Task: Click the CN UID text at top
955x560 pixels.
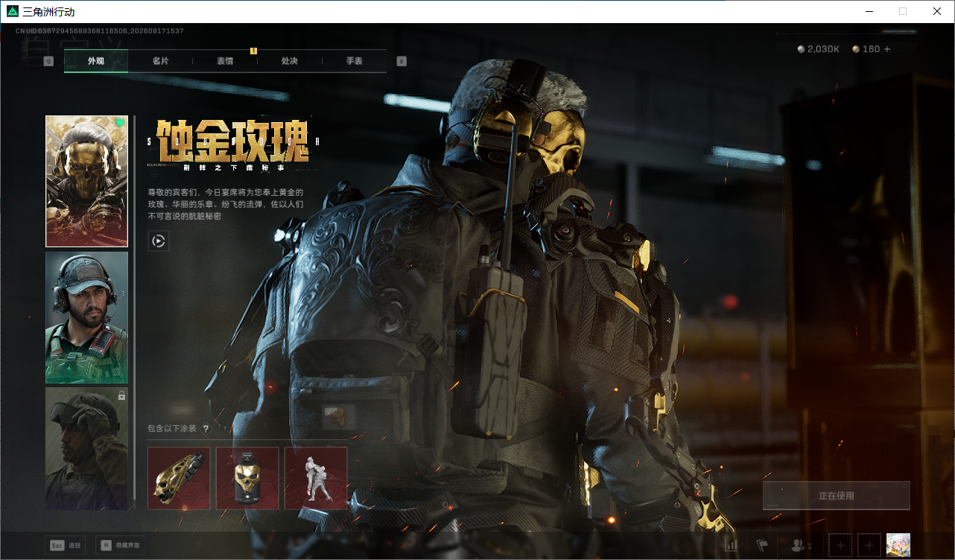Action: tap(100, 31)
